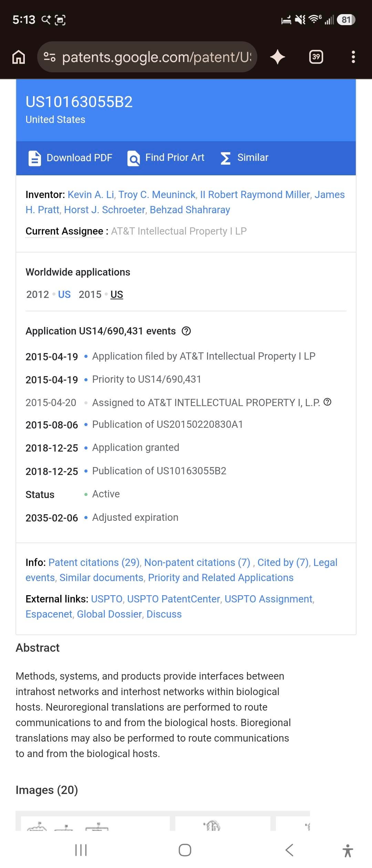The height and width of the screenshot is (868, 372).
Task: Tap the Android recent apps button
Action: 81,850
